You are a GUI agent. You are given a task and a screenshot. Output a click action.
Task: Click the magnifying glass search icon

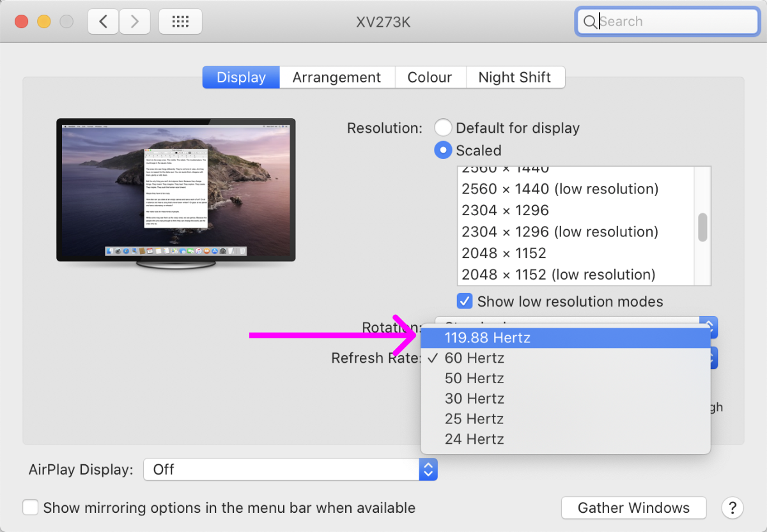pyautogui.click(x=589, y=22)
